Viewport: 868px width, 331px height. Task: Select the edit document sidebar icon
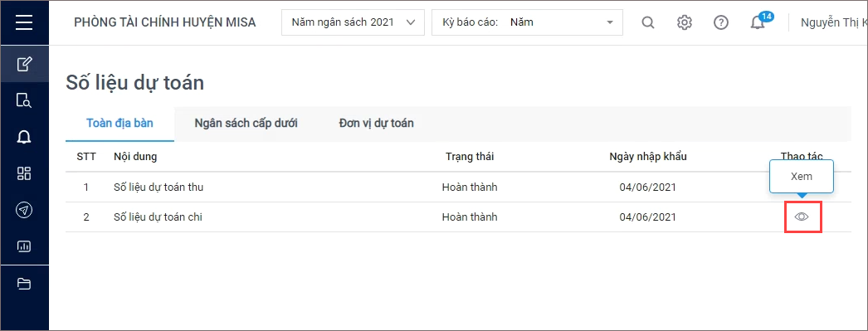pos(24,64)
